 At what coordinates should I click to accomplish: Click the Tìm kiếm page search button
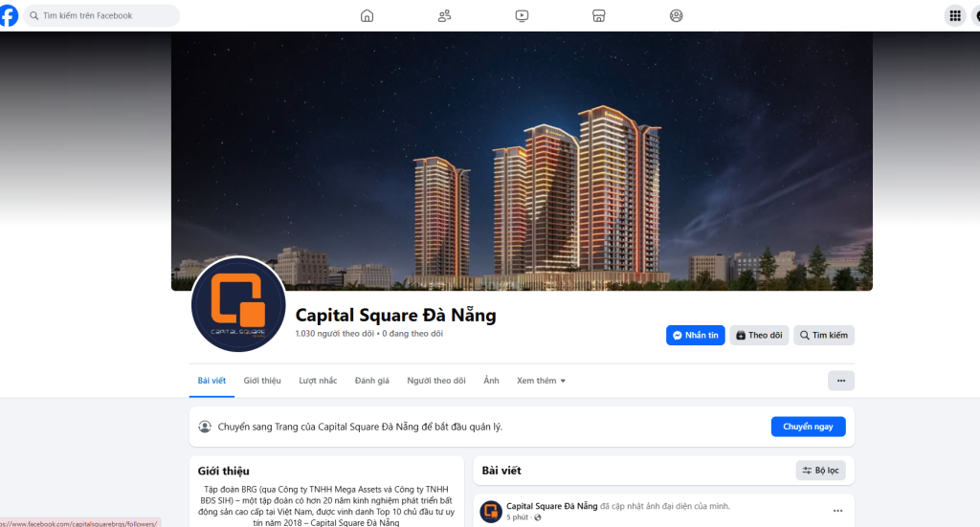824,336
